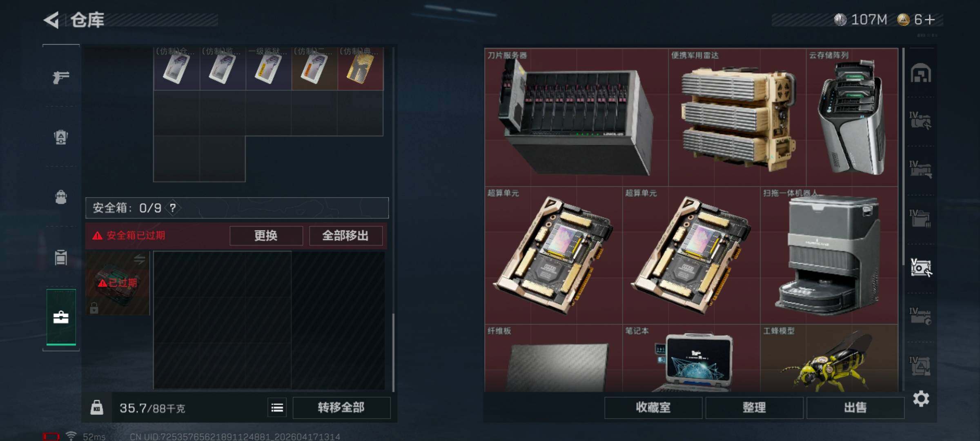
Task: Open the list view icon beside 转移全部
Action: [277, 408]
